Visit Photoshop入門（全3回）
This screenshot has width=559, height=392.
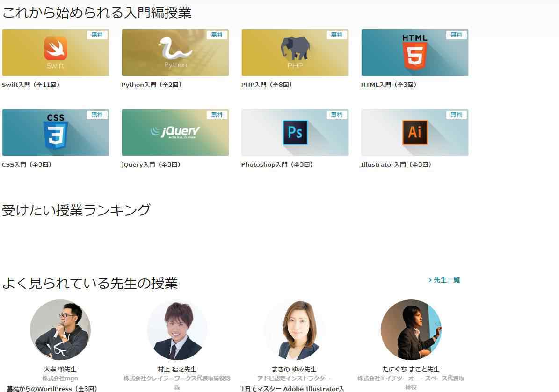click(277, 164)
